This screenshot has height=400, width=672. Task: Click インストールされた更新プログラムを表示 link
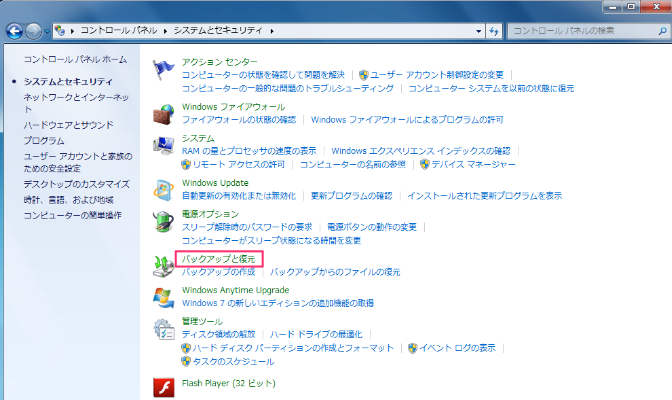point(484,196)
